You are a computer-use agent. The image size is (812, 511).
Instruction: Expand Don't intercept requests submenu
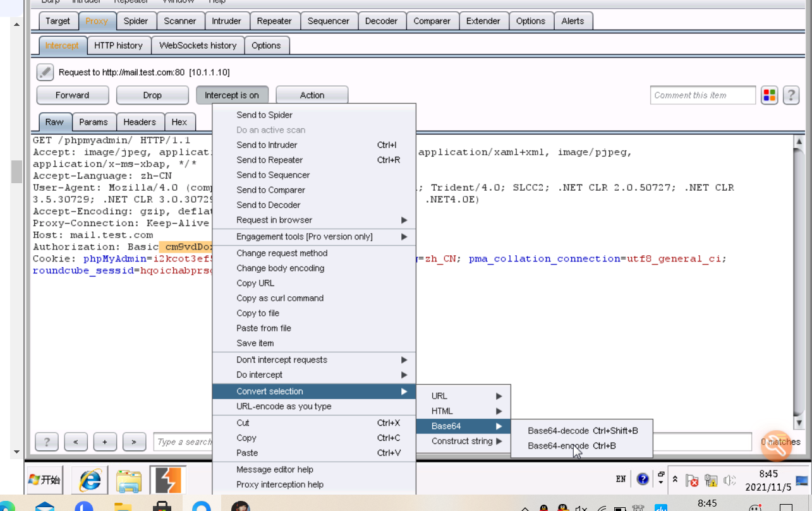point(314,359)
